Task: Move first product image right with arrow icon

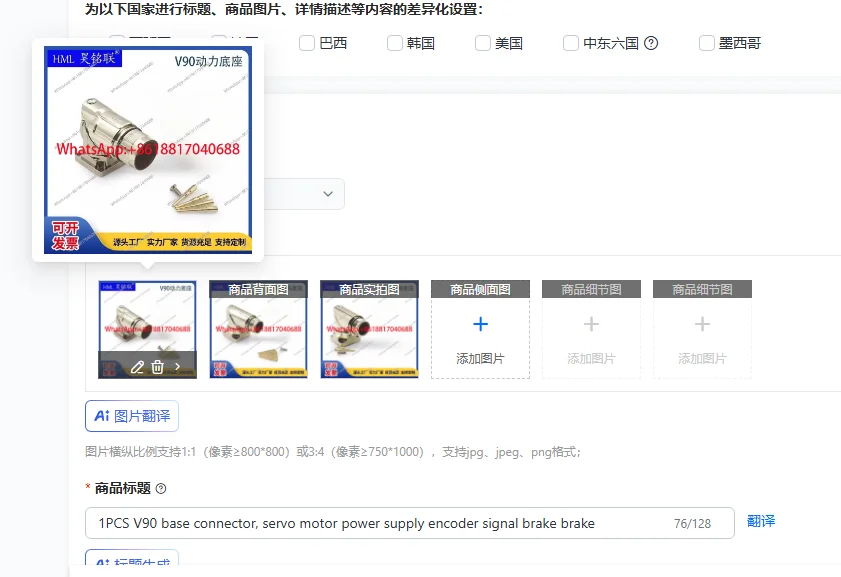Action: (x=178, y=367)
